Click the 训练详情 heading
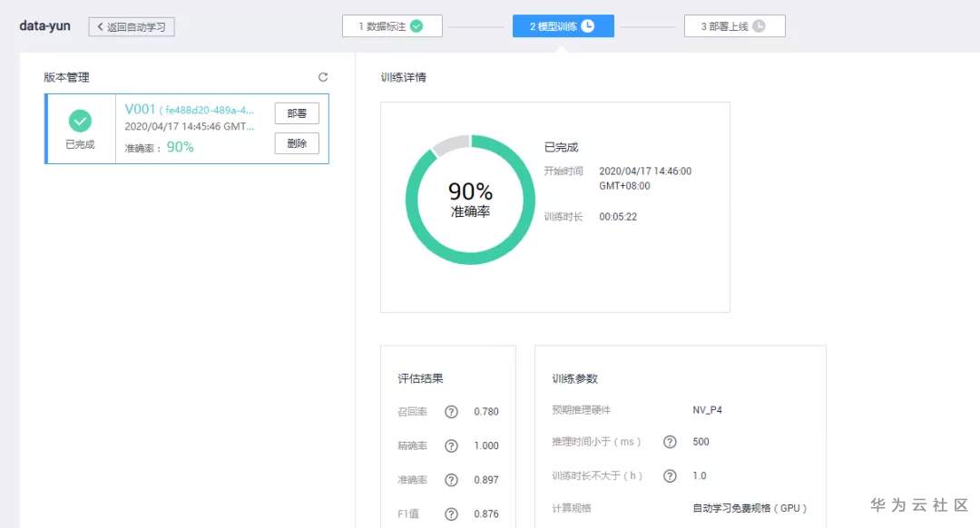The image size is (980, 528). click(x=403, y=77)
